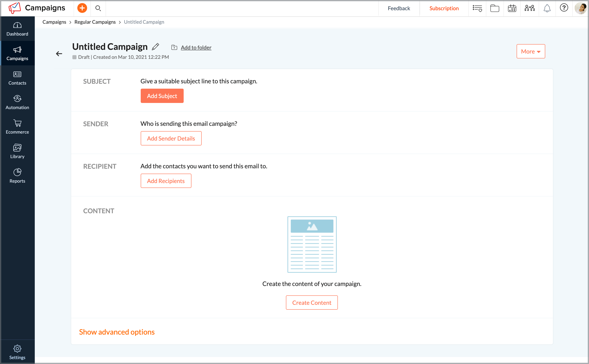Viewport: 589px width, 364px height.
Task: Select Automation from the sidebar
Action: [x=17, y=102]
